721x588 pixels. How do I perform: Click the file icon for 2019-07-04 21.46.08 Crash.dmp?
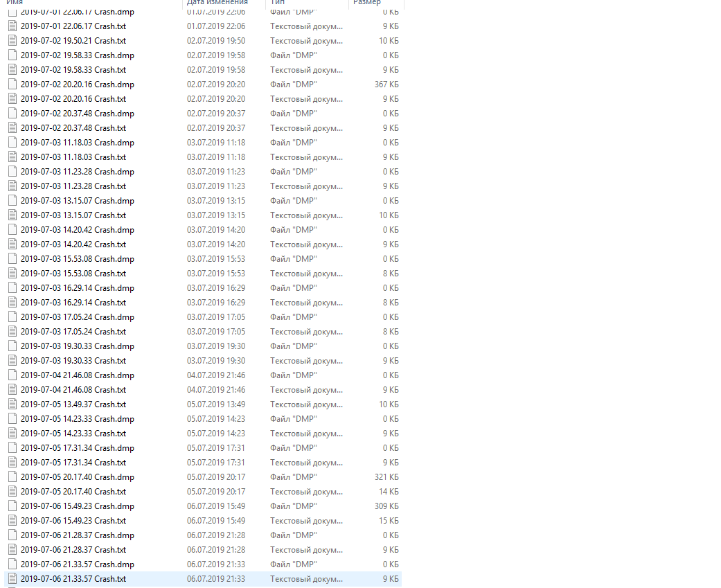12,375
